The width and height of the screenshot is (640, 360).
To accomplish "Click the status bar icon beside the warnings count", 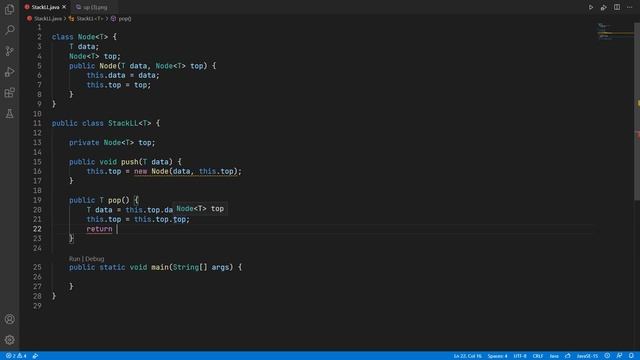I will pos(36,356).
